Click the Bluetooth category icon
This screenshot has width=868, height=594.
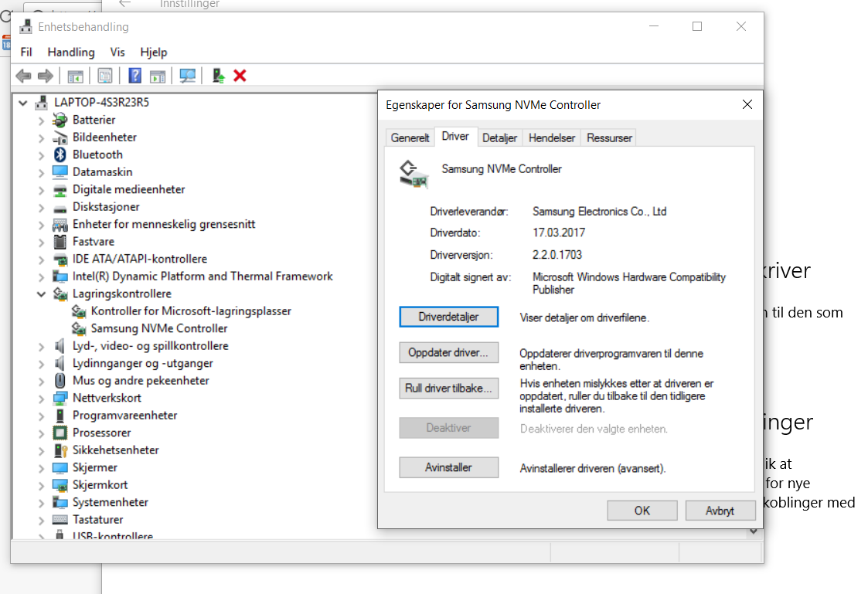[x=60, y=154]
